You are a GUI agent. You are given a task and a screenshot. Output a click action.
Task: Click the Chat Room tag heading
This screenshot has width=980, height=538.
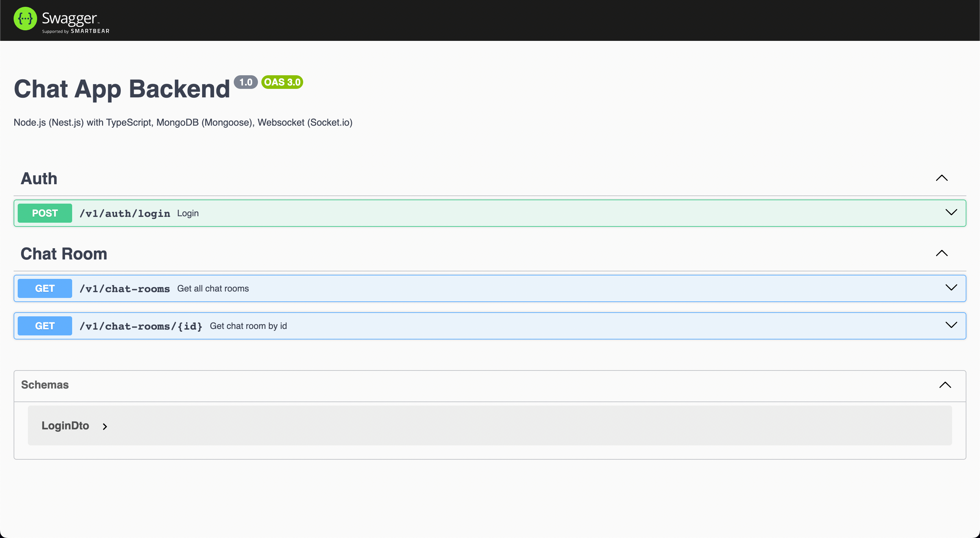point(64,254)
